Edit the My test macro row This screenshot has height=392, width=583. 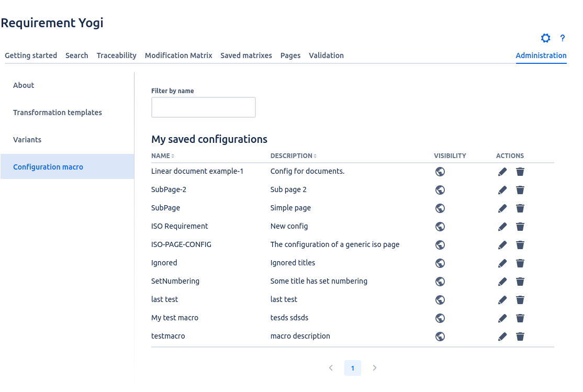pos(502,318)
